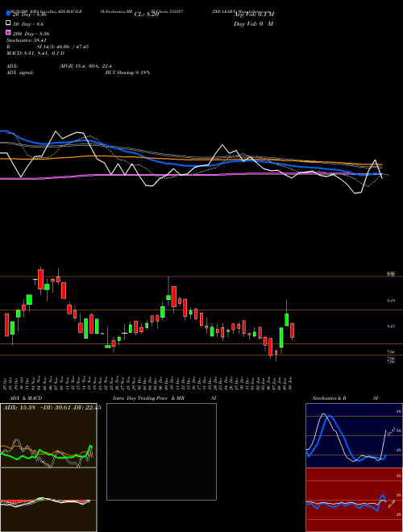Click the 'BUY Slowing @ 18%' signal text

click(128, 73)
